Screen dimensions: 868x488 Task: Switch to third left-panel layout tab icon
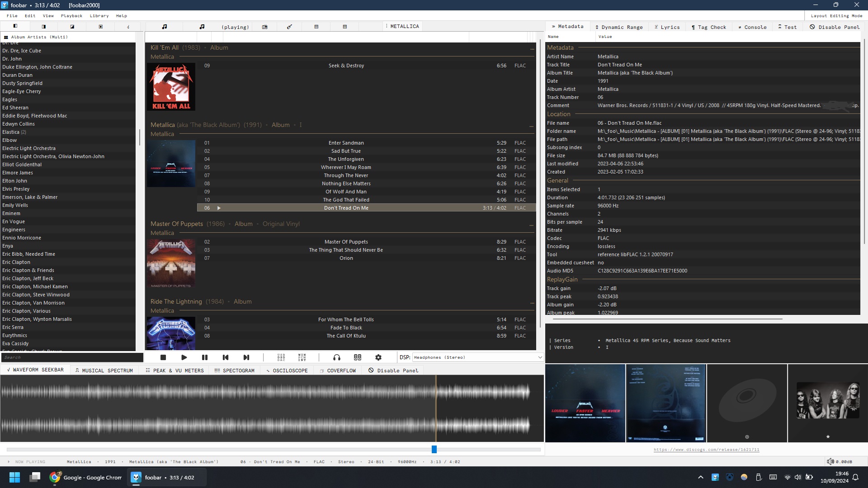(72, 27)
